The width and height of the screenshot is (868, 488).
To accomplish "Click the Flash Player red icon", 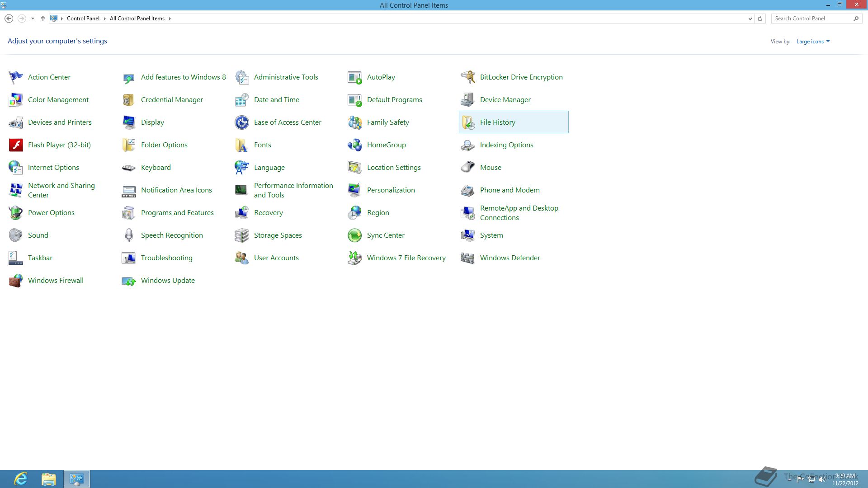I will [x=16, y=145].
